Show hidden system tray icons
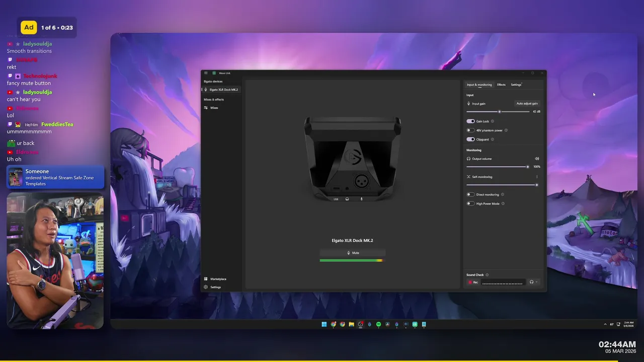644x362 pixels. click(x=605, y=324)
